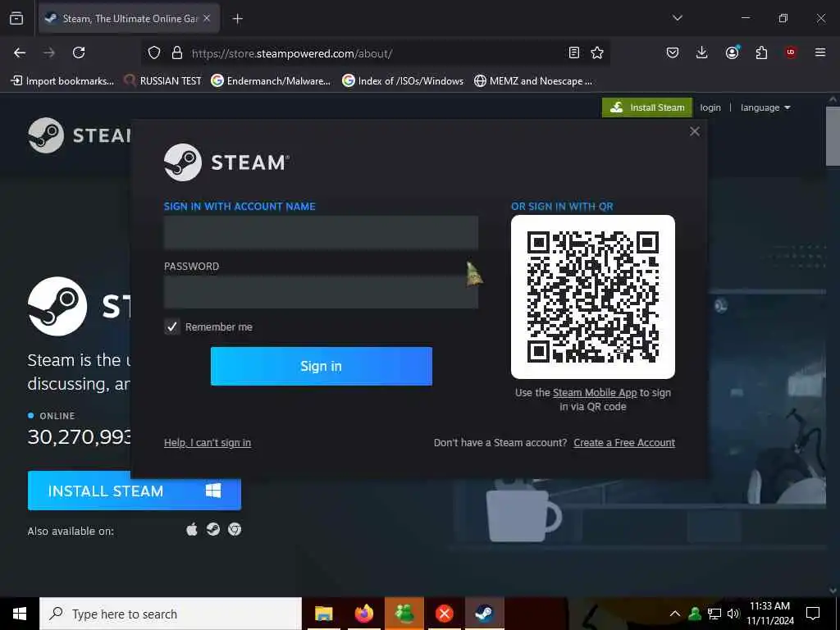Expand the list all tabs chevron
Viewport: 840px width, 630px height.
(x=677, y=18)
